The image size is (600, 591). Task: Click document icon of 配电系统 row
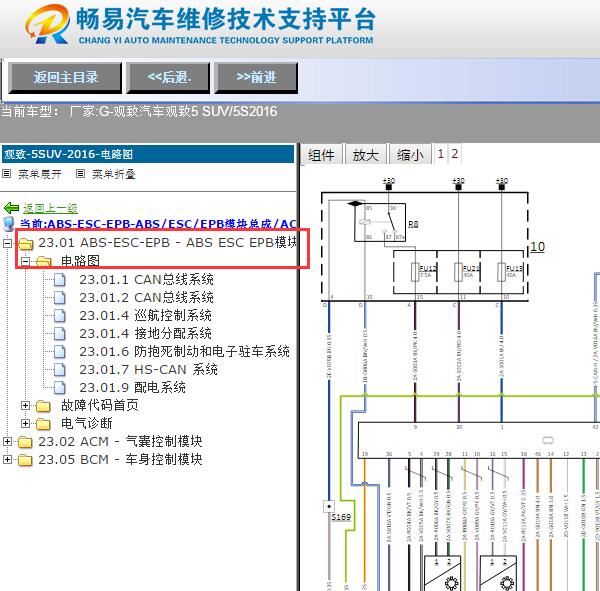tap(60, 387)
